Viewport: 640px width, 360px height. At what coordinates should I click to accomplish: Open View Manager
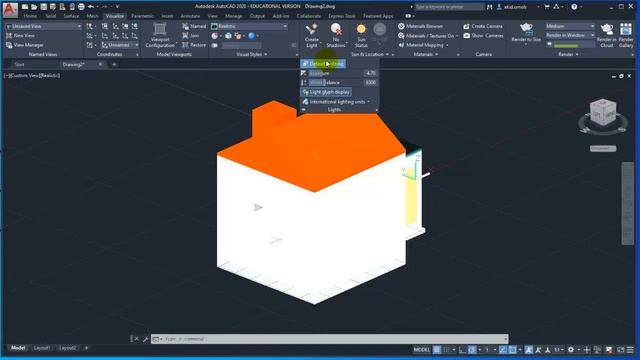coord(24,45)
